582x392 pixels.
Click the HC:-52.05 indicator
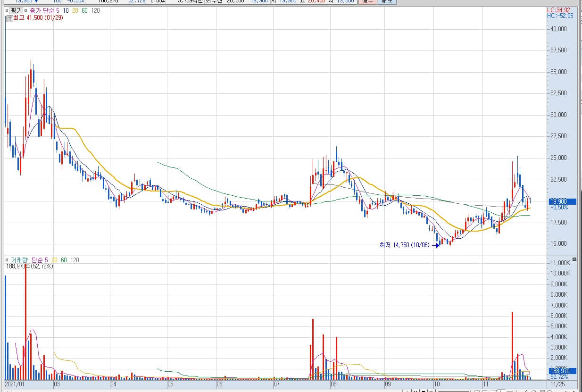point(560,16)
